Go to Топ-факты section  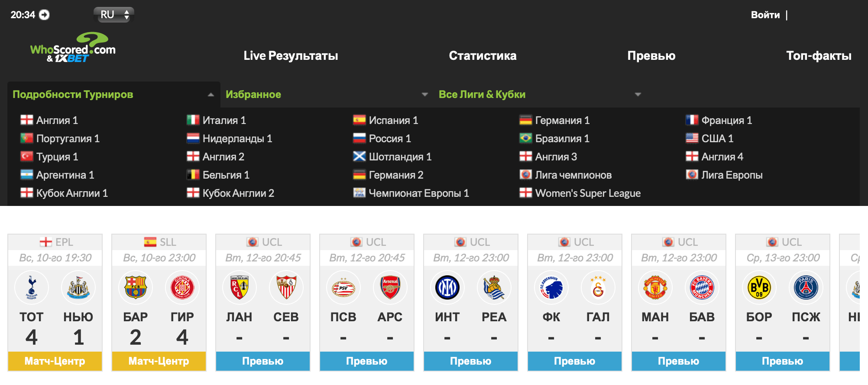click(x=819, y=55)
